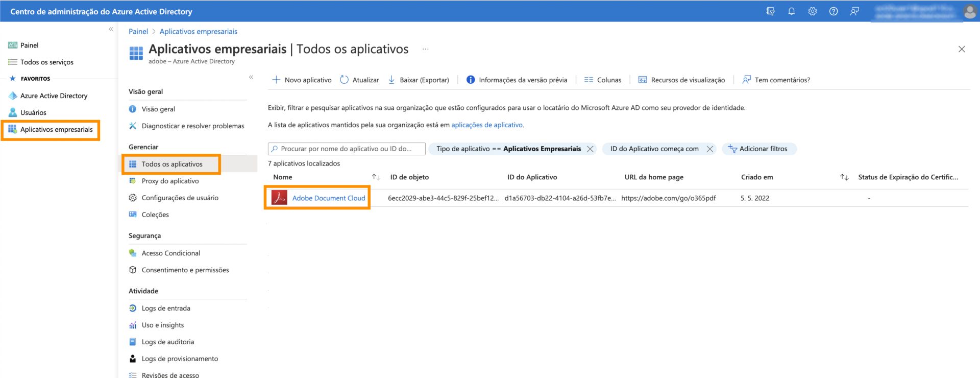This screenshot has height=378, width=980.
Task: Click the Status de Expiração column header
Action: pos(908,177)
